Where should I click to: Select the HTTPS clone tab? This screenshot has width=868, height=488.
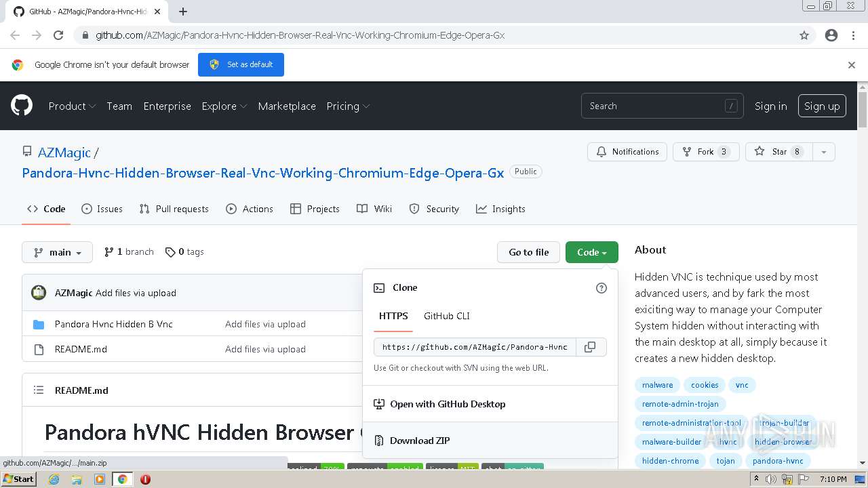point(393,316)
